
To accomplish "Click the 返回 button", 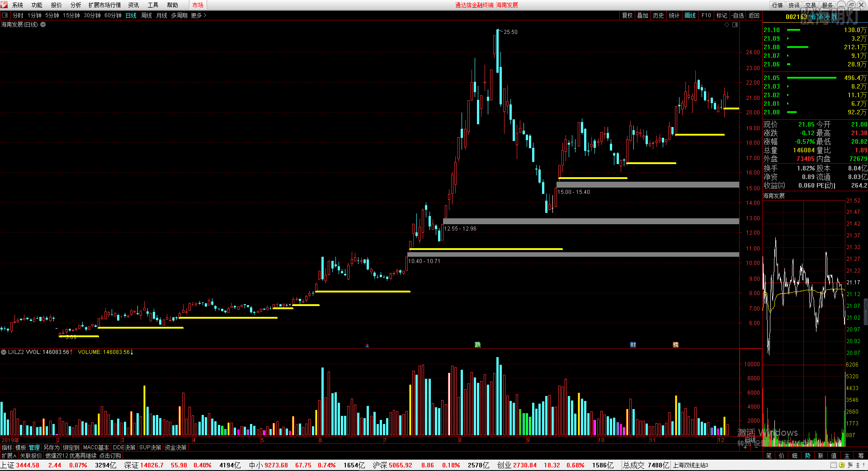I will (754, 15).
